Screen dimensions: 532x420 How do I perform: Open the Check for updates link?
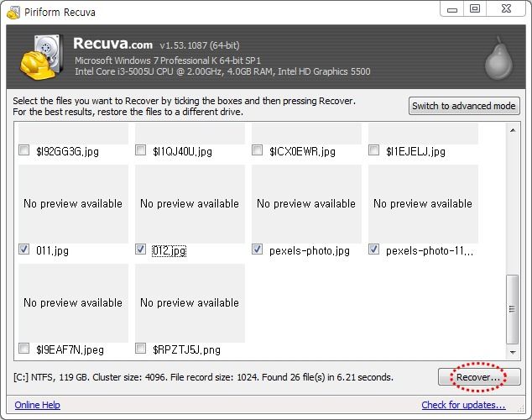pos(463,405)
